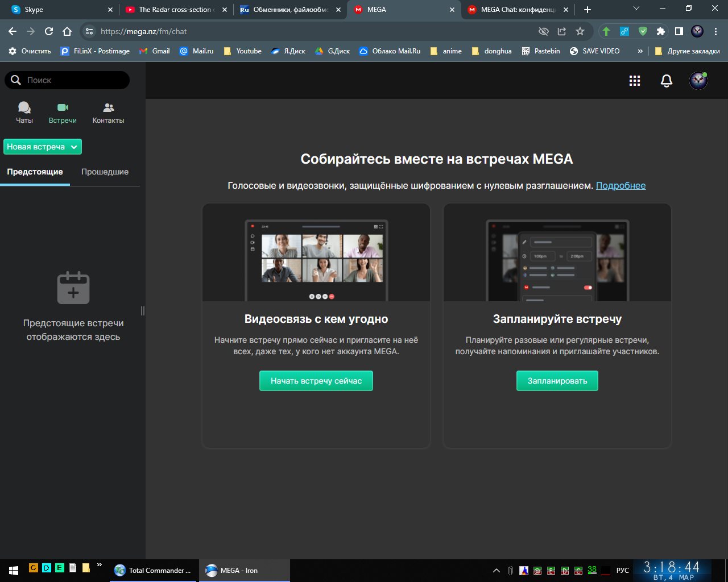Open the G.Диск bookmark
The image size is (728, 582).
coord(332,51)
